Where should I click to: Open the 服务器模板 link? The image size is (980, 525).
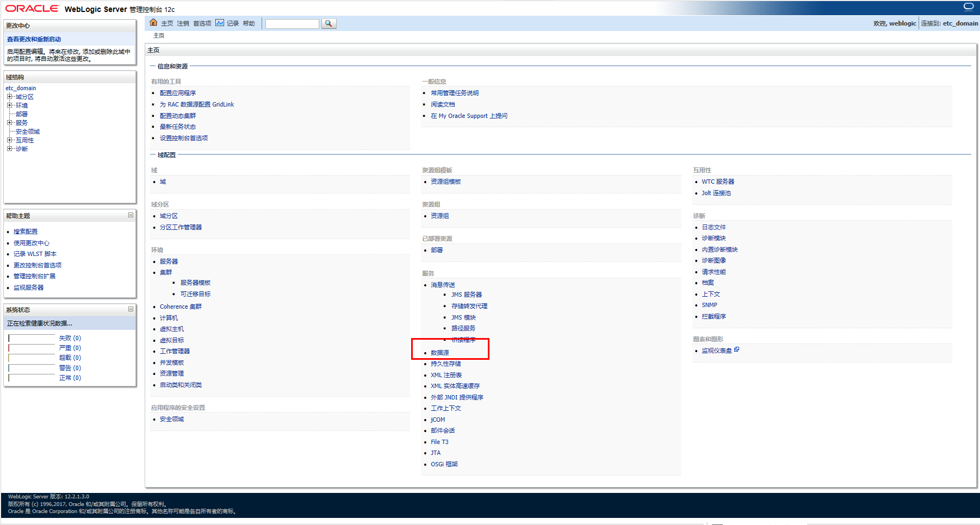pos(195,283)
